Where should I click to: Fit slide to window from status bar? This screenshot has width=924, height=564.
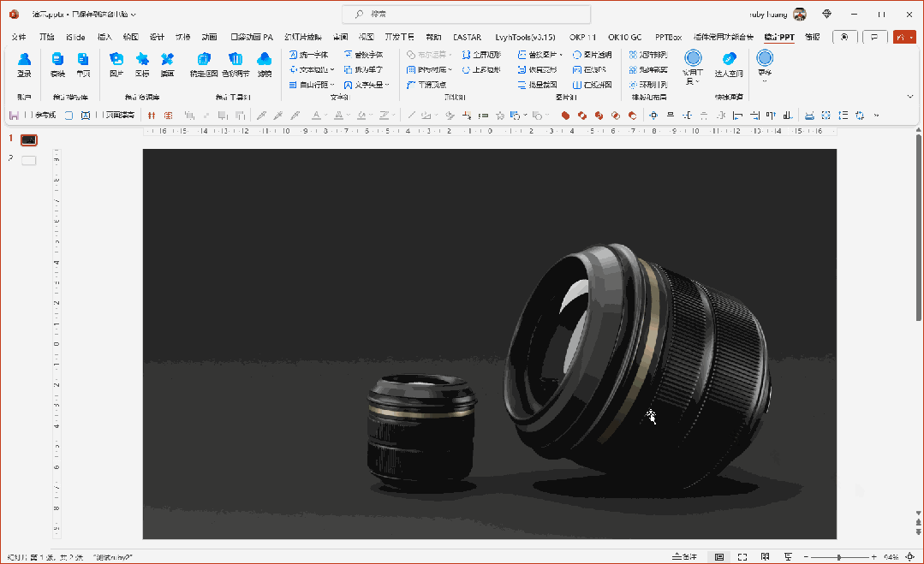point(909,557)
